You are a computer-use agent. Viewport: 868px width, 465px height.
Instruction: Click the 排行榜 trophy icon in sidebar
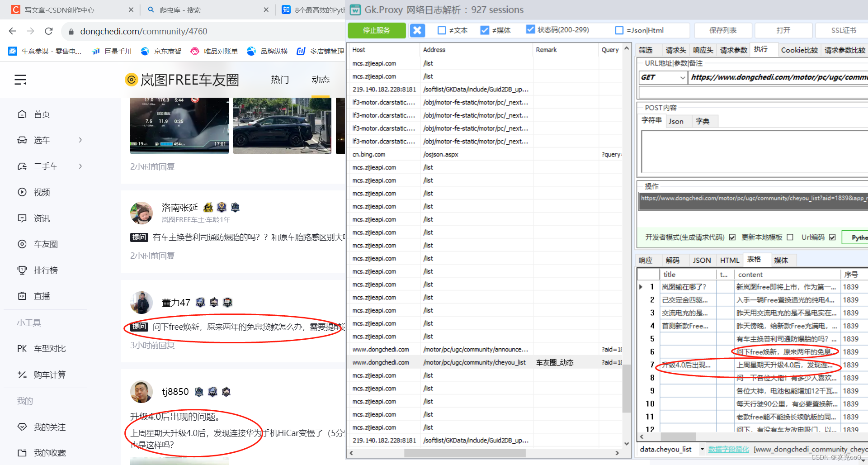coord(22,270)
